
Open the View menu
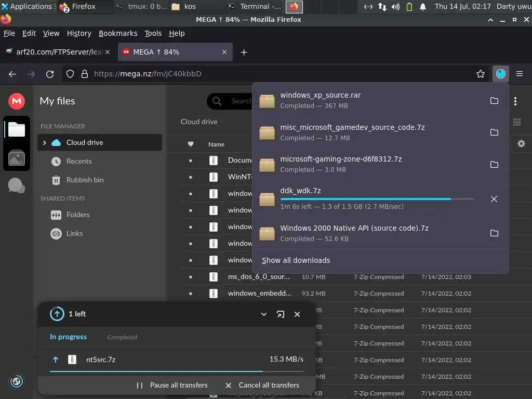coord(51,33)
